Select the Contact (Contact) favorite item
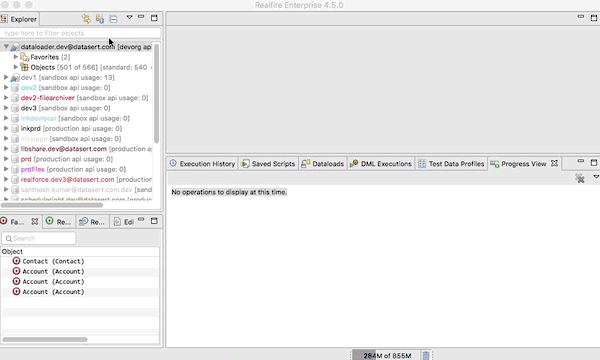The width and height of the screenshot is (600, 360). coord(53,261)
